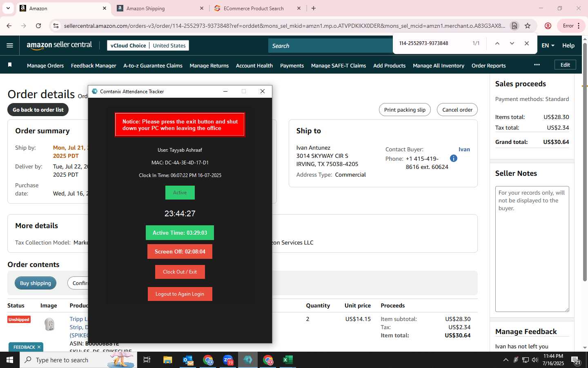588x368 pixels.
Task: Open the Error Chrome menu button
Action: tap(571, 26)
